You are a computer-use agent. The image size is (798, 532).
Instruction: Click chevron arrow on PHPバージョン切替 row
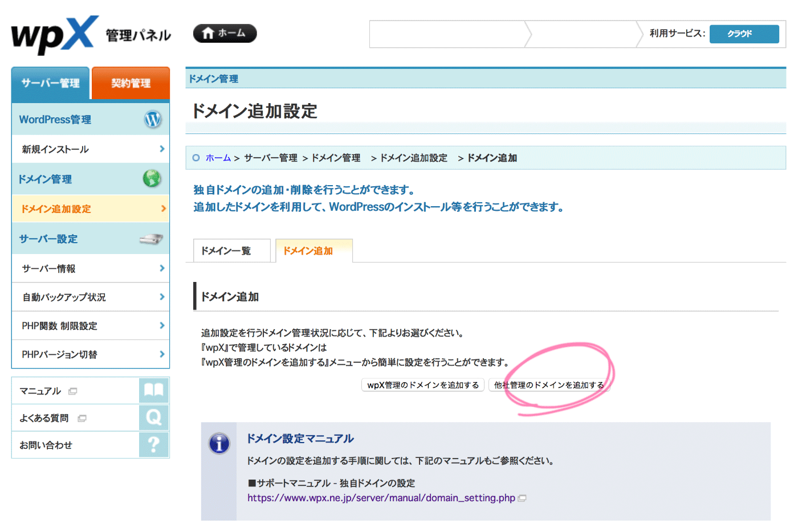[x=162, y=354]
